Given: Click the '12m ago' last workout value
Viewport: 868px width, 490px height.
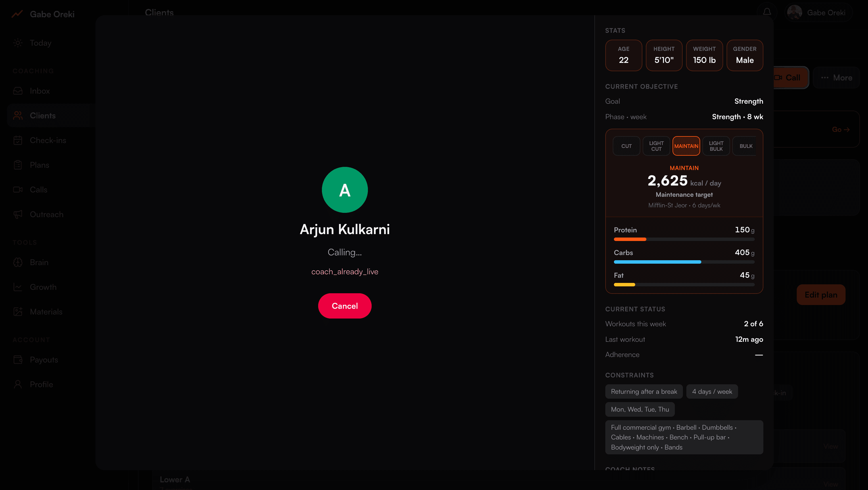Looking at the screenshot, I should [749, 339].
